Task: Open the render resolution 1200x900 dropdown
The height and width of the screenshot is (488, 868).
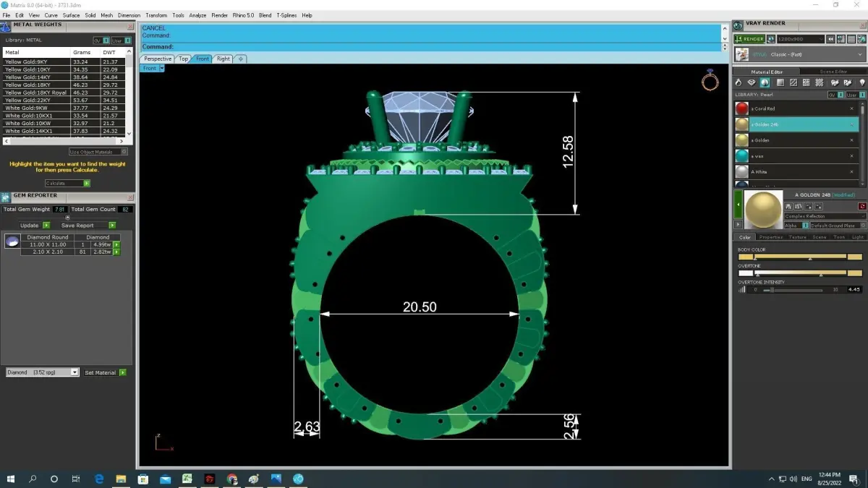Action: 801,39
